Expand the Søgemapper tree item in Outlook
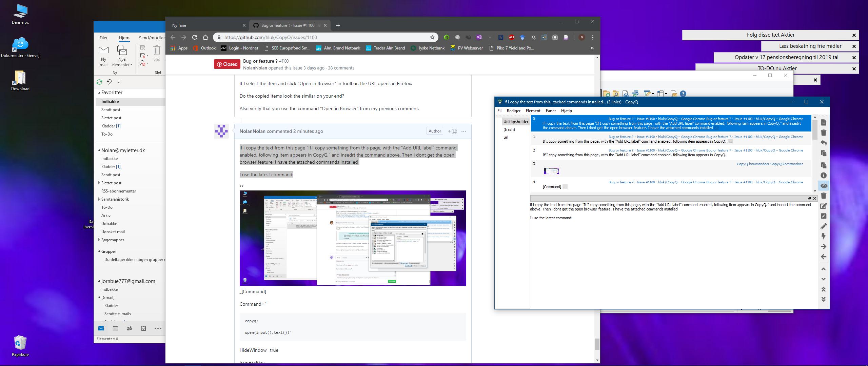The width and height of the screenshot is (868, 366). pyautogui.click(x=99, y=240)
